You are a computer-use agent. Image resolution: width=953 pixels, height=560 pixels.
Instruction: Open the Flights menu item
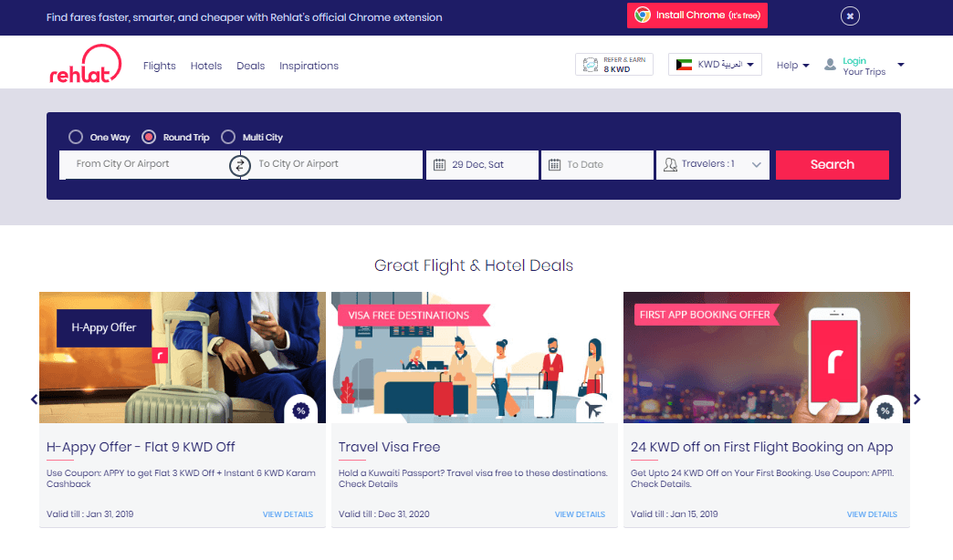pyautogui.click(x=160, y=66)
